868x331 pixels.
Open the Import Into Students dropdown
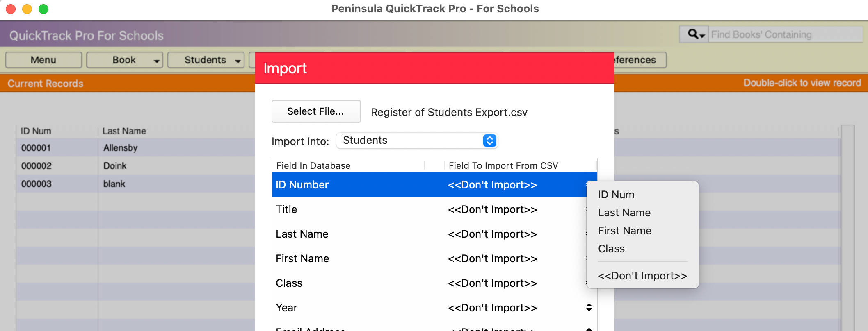pyautogui.click(x=417, y=141)
